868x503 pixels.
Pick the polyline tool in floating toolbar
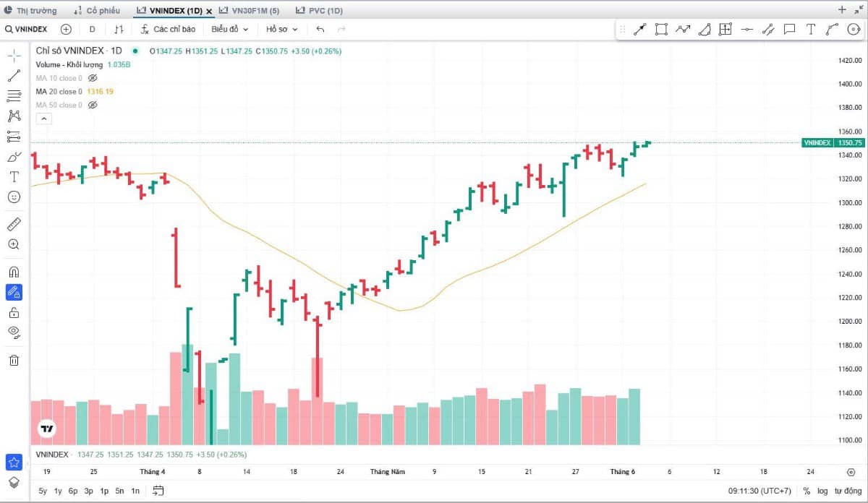pos(833,30)
